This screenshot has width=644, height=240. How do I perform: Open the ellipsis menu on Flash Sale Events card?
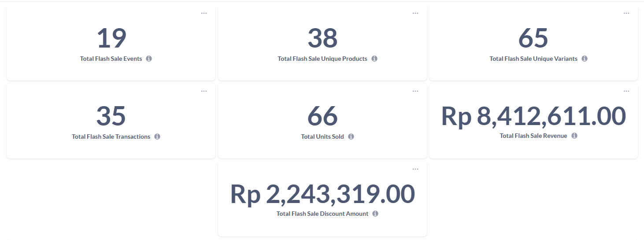coord(204,13)
